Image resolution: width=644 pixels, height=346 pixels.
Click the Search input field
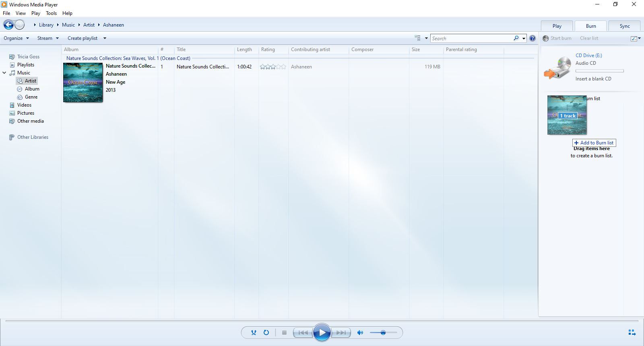pyautogui.click(x=472, y=38)
